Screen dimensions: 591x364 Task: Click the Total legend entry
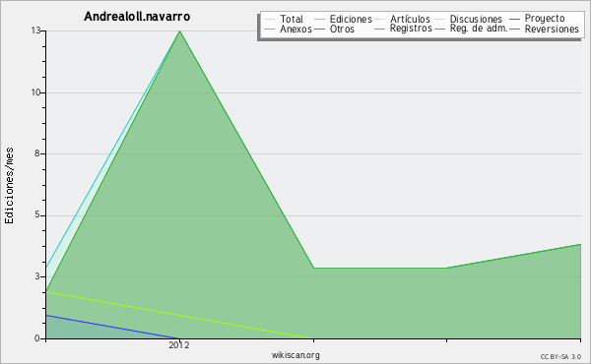pyautogui.click(x=284, y=19)
